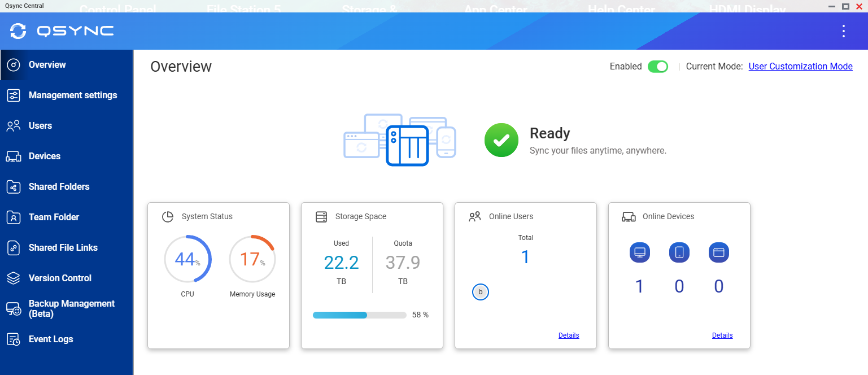Click the Backup Management sidebar icon

click(14, 309)
